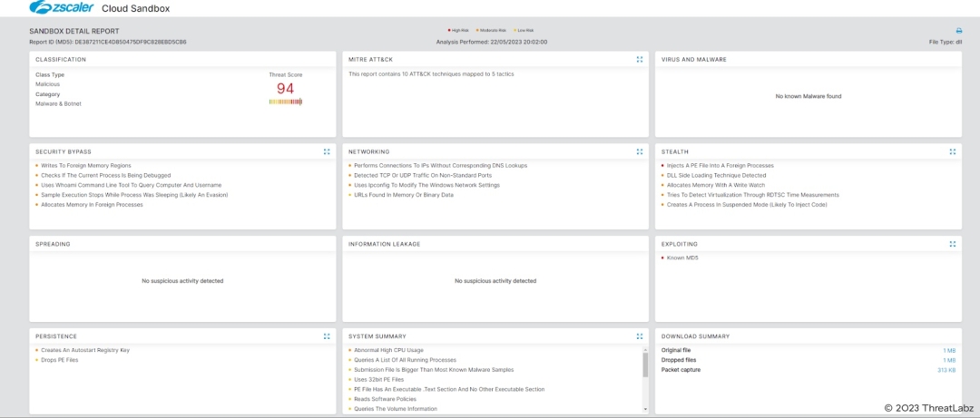Screen dimensions: 980x418
Task: Open the Stealth panel in full view
Action: 952,152
